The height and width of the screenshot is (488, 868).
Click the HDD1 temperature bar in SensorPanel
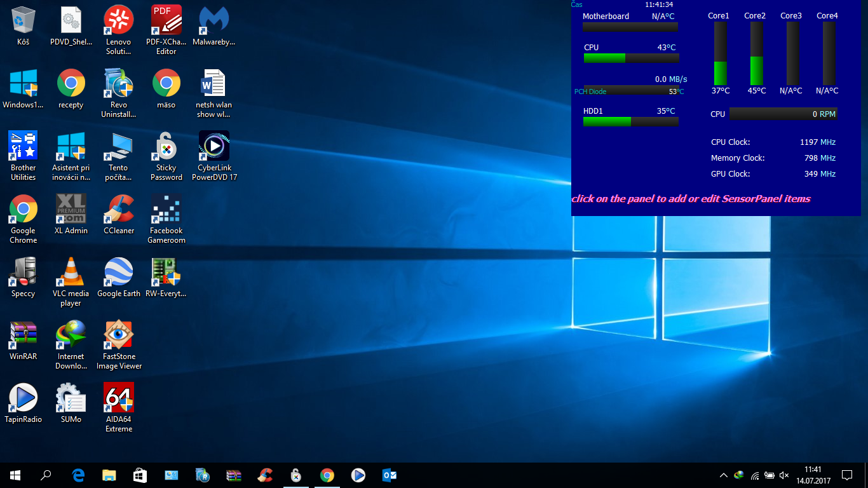point(630,121)
